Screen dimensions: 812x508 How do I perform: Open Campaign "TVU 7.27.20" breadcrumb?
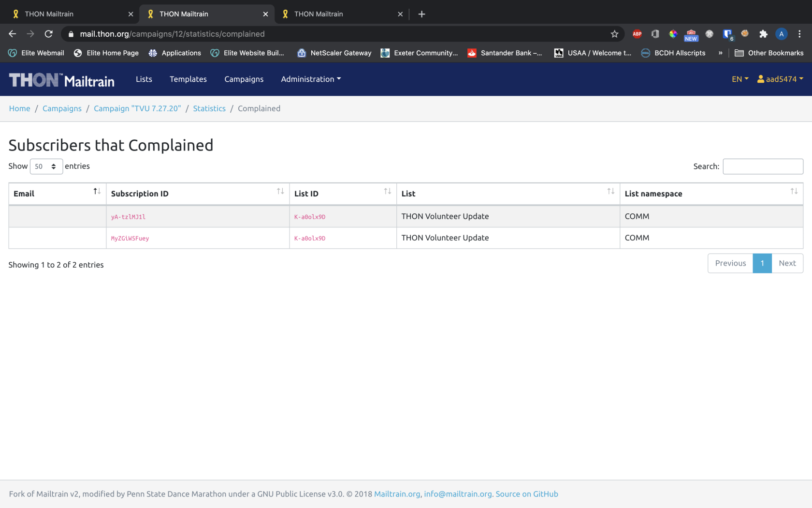[x=137, y=108]
